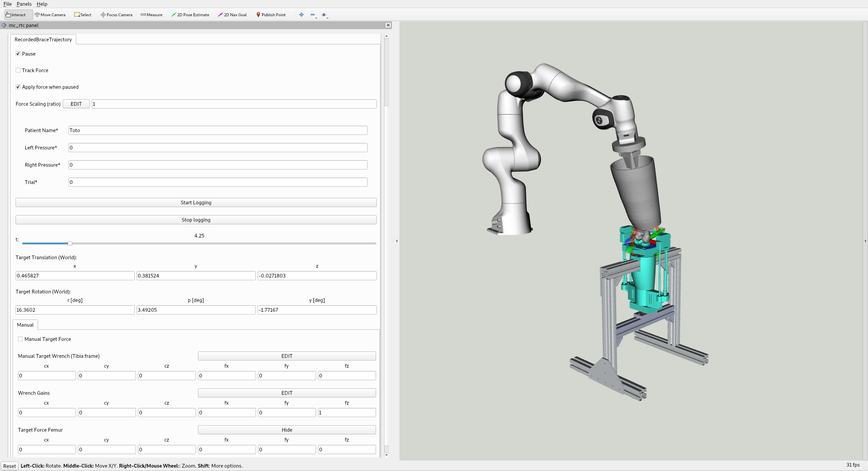Switch to the RecordedBraceTrajectory tab
Screen dimensions: 868x471
click(43, 39)
